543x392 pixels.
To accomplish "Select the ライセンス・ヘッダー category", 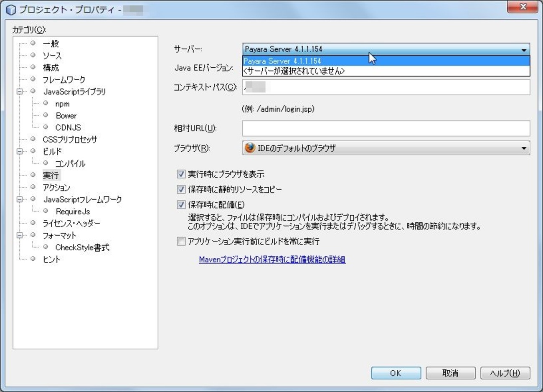I will click(71, 223).
